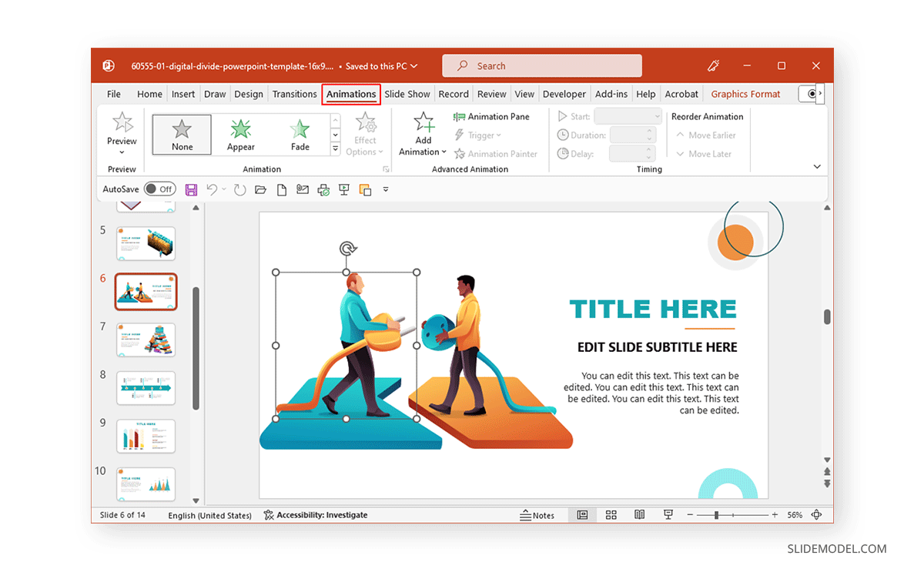This screenshot has height=572, width=924.
Task: Start the slideshow from the status bar icon
Action: pos(667,515)
